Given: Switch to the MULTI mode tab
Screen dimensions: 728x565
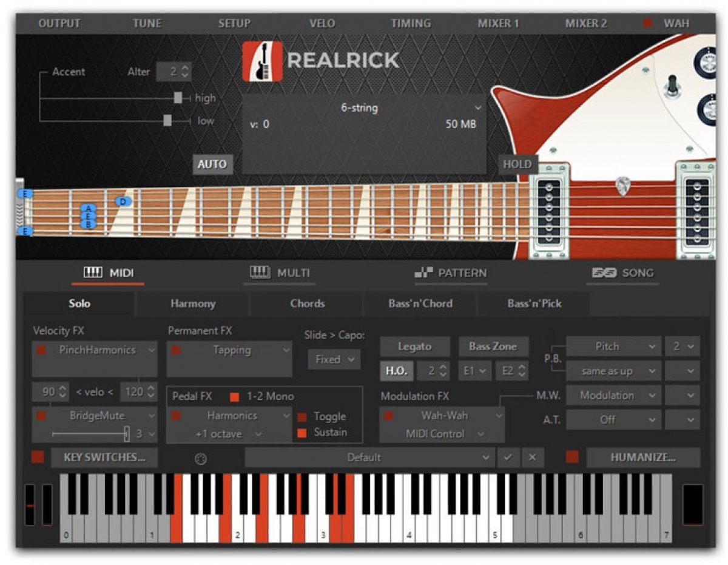Looking at the screenshot, I should point(280,273).
